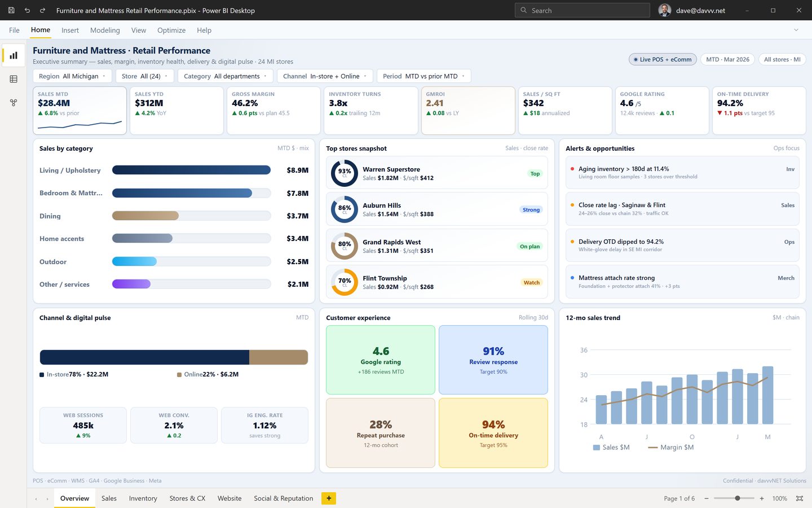Select the GMROI 2.41 card

pyautogui.click(x=468, y=111)
